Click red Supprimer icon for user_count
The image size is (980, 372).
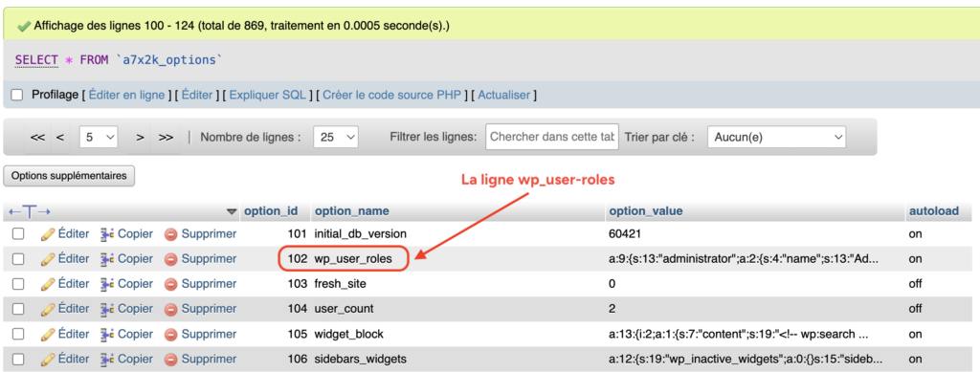pos(171,310)
